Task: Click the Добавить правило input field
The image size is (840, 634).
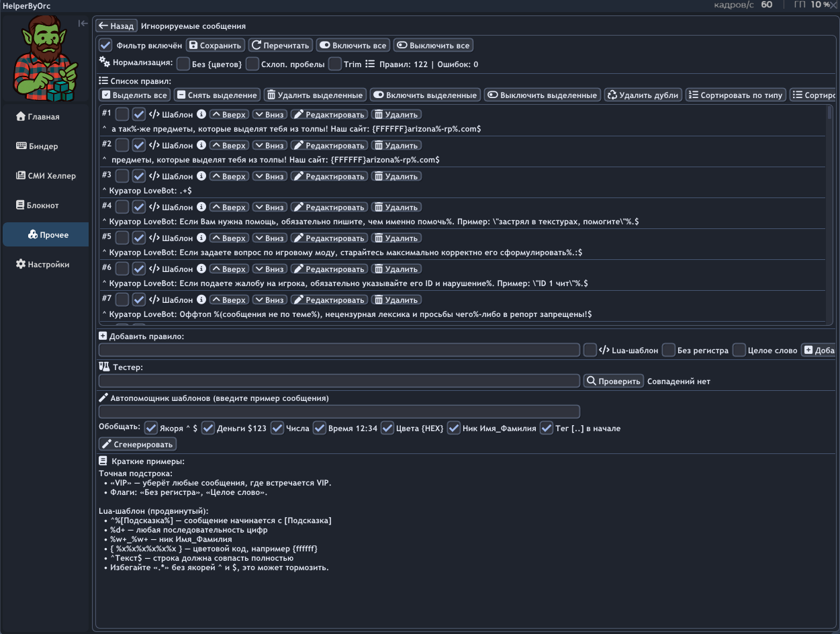Action: click(x=339, y=350)
